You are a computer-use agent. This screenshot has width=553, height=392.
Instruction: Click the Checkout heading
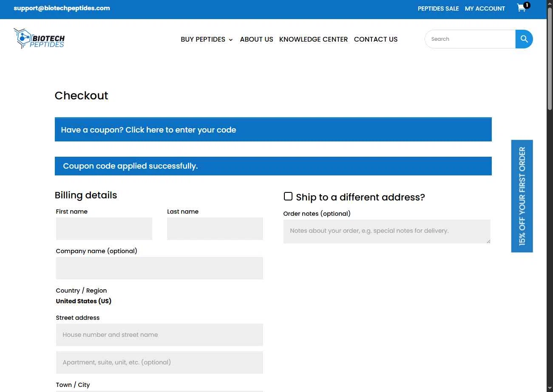pyautogui.click(x=82, y=96)
